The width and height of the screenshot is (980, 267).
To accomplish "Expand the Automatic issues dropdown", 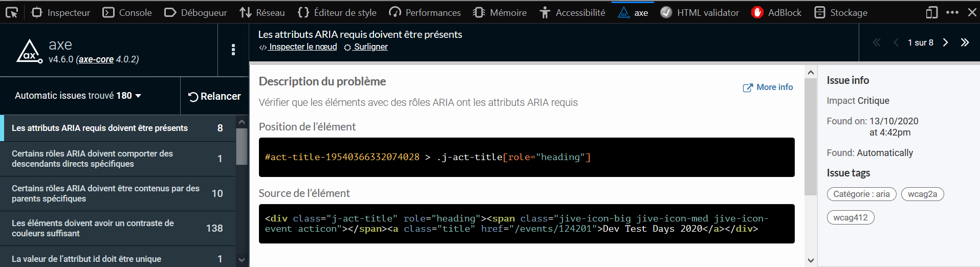I will [x=78, y=96].
